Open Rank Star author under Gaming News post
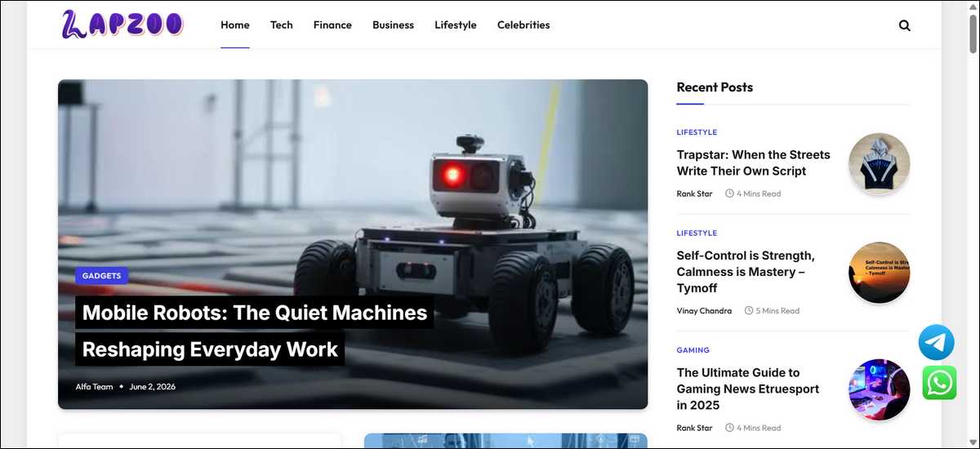 click(x=694, y=428)
